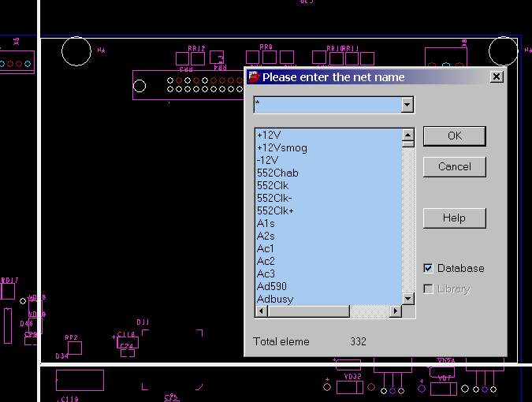Click the Cancel button

[x=454, y=166]
